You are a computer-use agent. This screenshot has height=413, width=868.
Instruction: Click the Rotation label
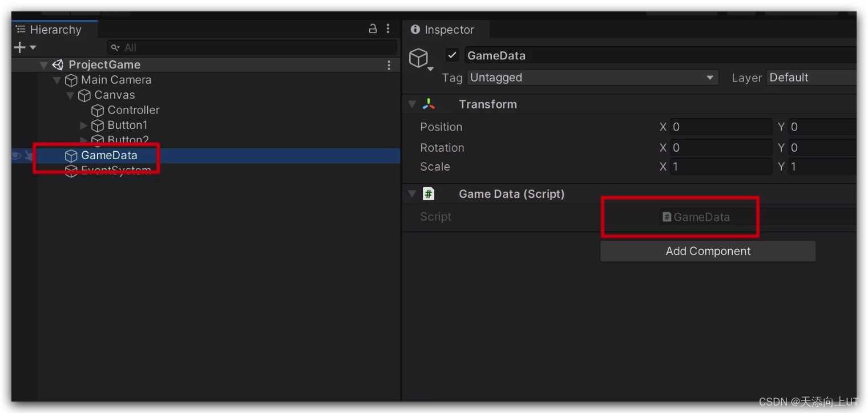[442, 148]
